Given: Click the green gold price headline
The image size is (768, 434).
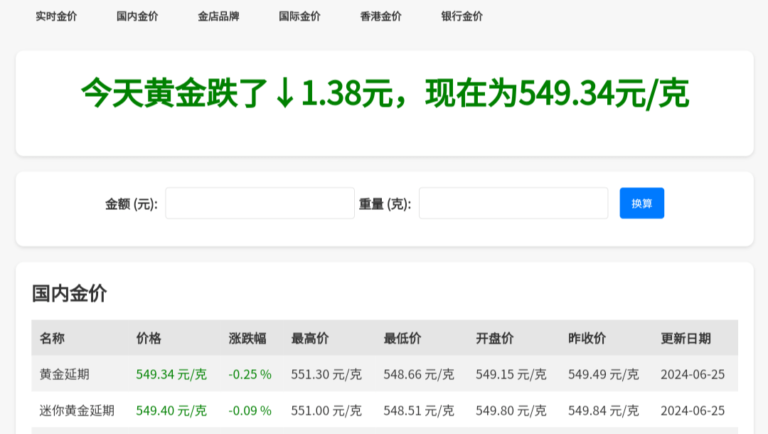Looking at the screenshot, I should click(x=384, y=94).
